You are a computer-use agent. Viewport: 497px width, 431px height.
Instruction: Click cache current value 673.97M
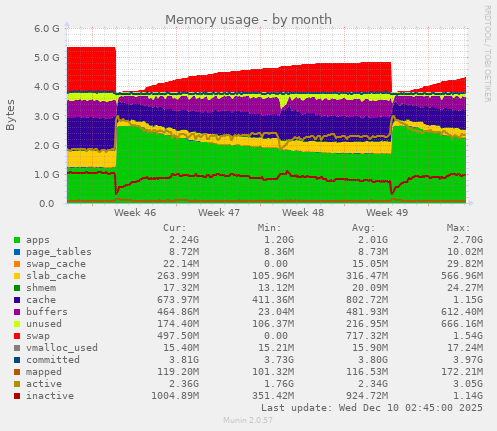pyautogui.click(x=178, y=300)
